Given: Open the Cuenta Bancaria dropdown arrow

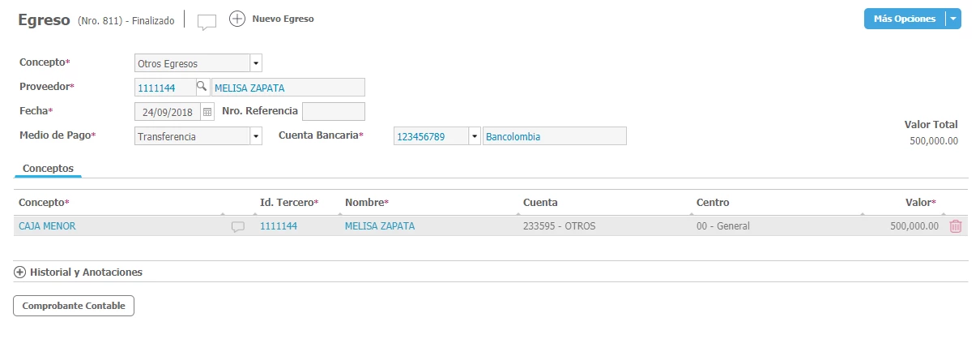Looking at the screenshot, I should pos(475,137).
